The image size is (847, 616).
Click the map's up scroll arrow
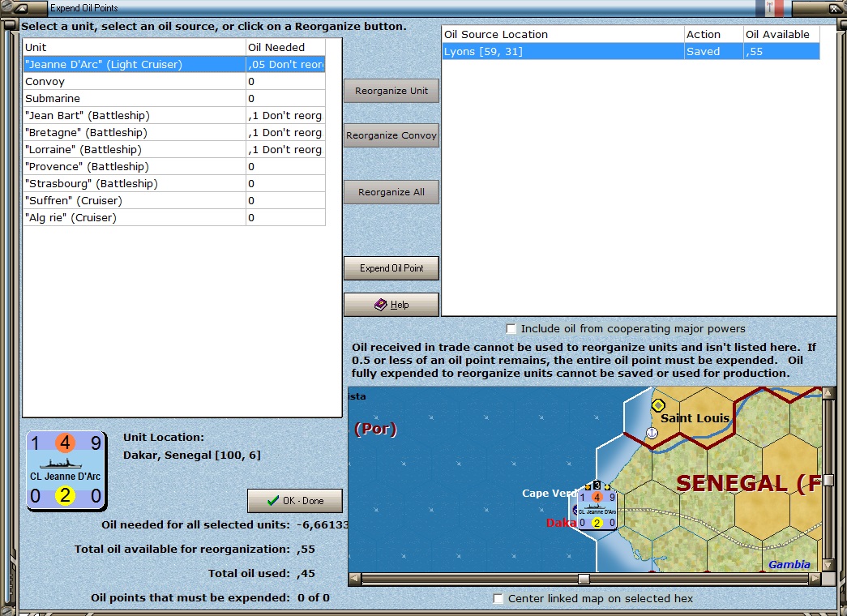(x=828, y=393)
